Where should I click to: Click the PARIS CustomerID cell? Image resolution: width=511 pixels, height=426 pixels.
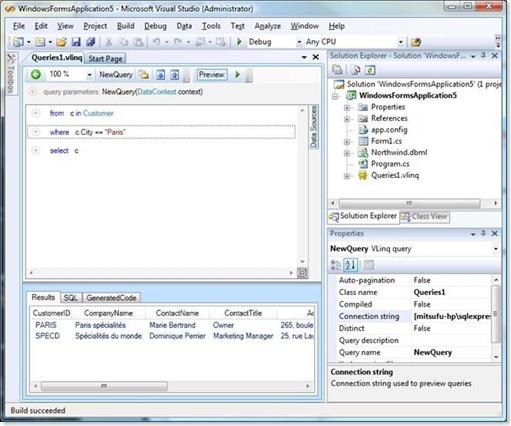(x=46, y=325)
